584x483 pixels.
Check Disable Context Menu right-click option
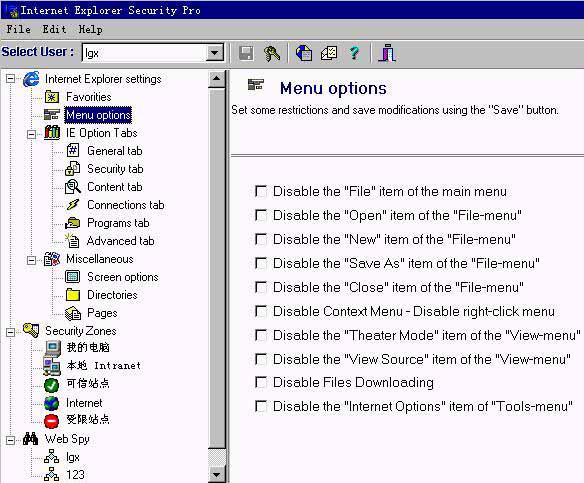(261, 311)
